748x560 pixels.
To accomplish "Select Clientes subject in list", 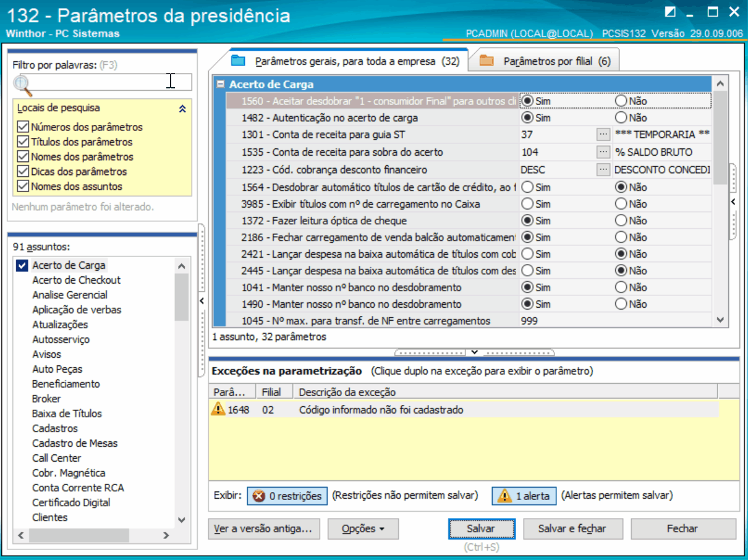I will [50, 517].
